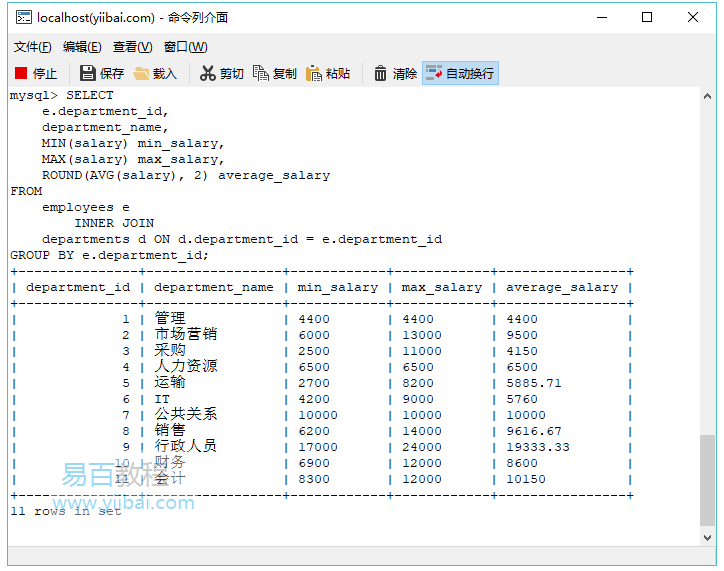This screenshot has height=571, width=724.
Task: Click the vertical scrollbar thumb
Action: pos(707,478)
